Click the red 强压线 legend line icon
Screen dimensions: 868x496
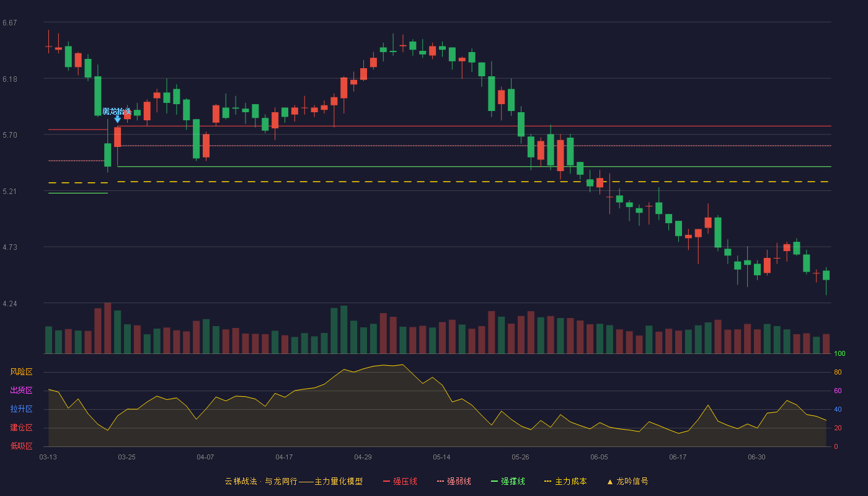(x=387, y=481)
